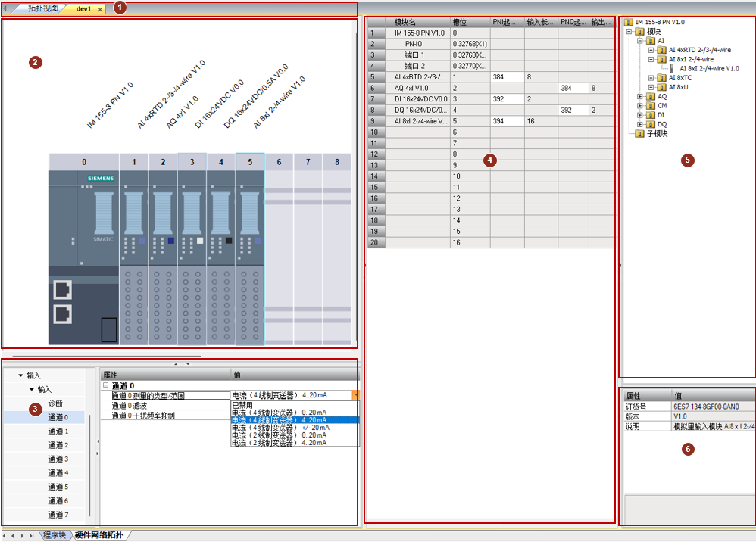Click the 模块名 column header
The width and height of the screenshot is (756, 542).
click(417, 22)
